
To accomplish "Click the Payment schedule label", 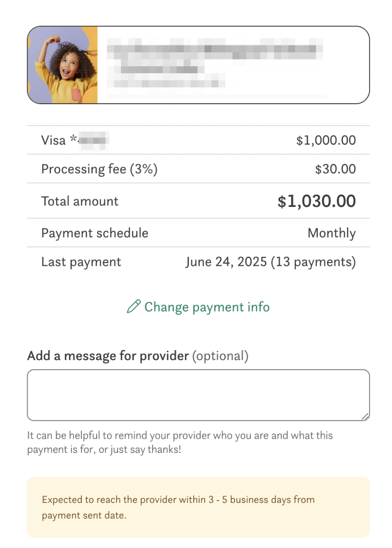I will click(x=95, y=233).
